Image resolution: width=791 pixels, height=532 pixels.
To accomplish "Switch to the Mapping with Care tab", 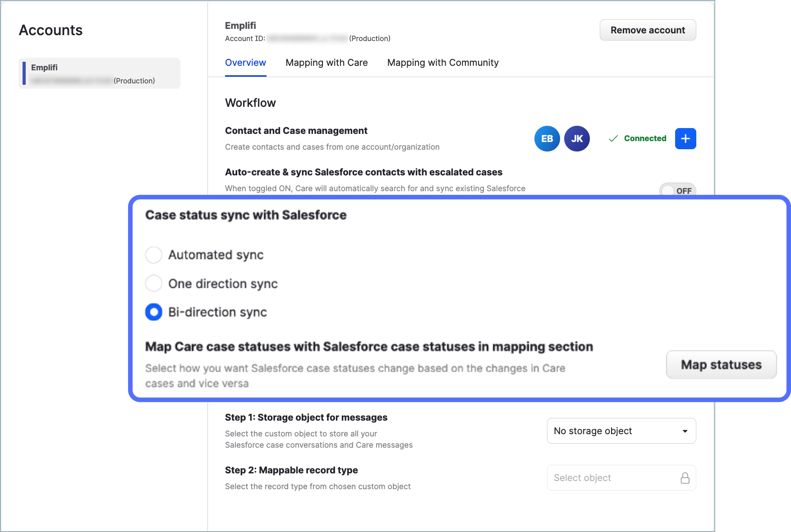I will 327,63.
